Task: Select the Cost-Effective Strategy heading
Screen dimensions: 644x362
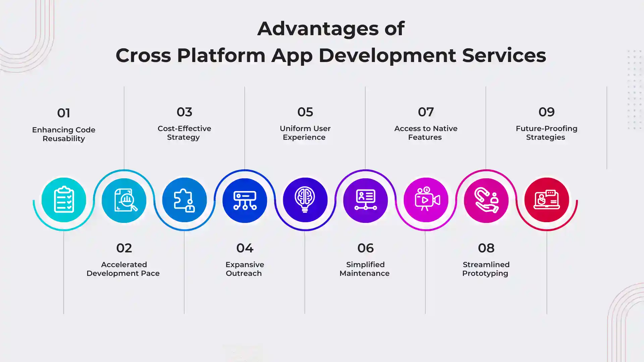Action: 184,133
